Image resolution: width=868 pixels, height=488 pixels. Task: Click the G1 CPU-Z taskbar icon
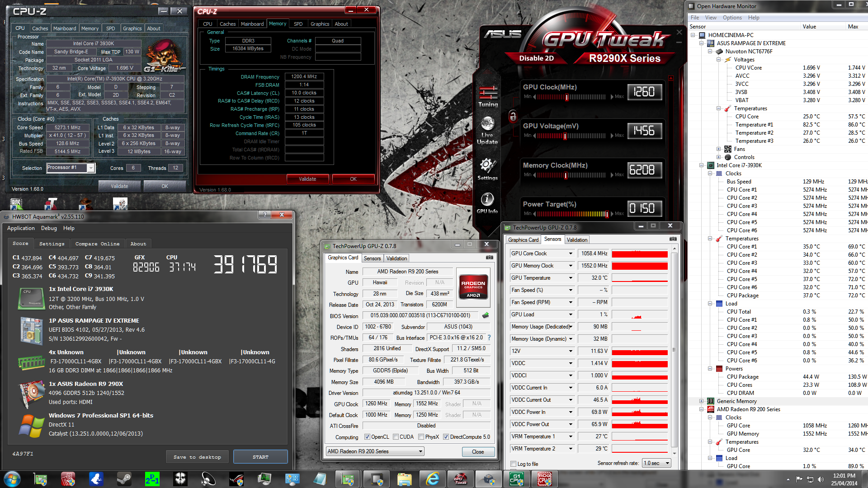point(516,479)
